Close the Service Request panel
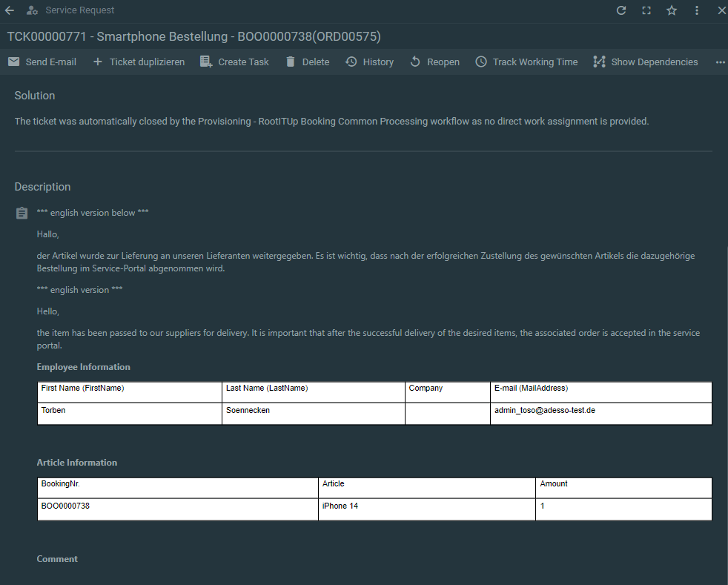The width and height of the screenshot is (728, 585). click(x=722, y=10)
